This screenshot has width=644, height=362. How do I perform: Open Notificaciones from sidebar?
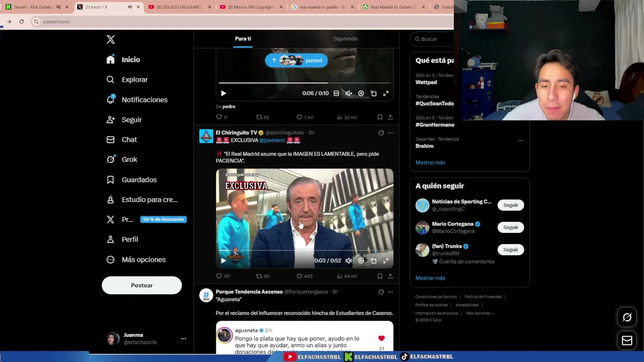(x=137, y=100)
